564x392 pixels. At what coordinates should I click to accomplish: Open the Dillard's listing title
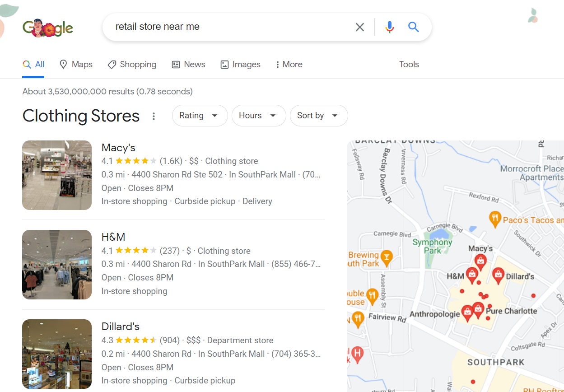pos(121,327)
